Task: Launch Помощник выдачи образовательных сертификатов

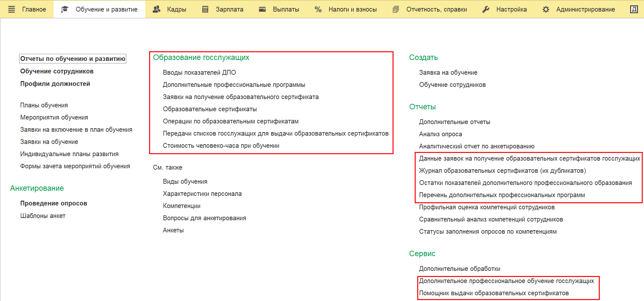Action: (494, 293)
